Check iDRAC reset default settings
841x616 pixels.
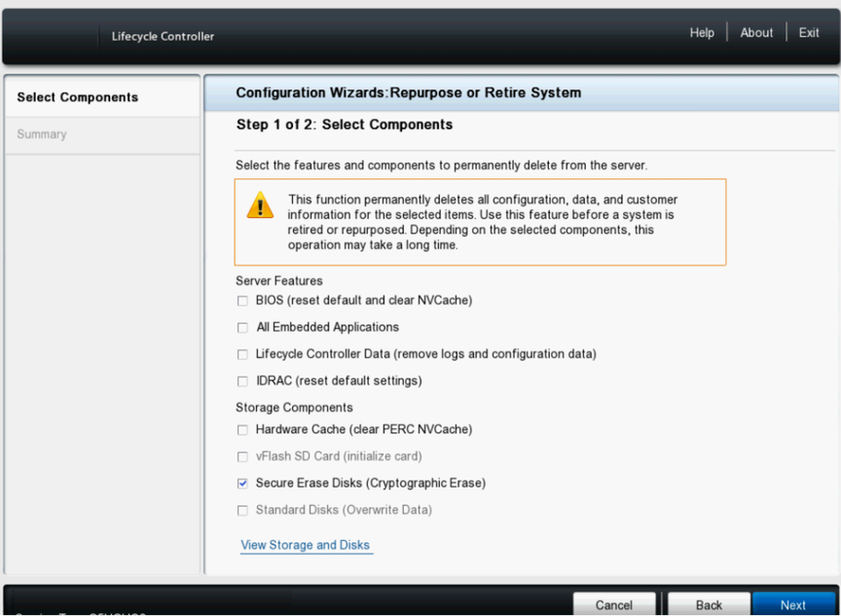tap(242, 380)
